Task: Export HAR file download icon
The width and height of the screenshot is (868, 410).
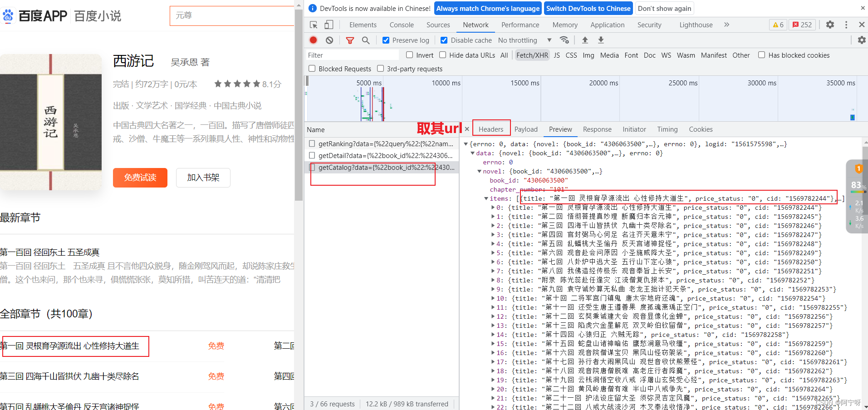Action: click(x=601, y=40)
